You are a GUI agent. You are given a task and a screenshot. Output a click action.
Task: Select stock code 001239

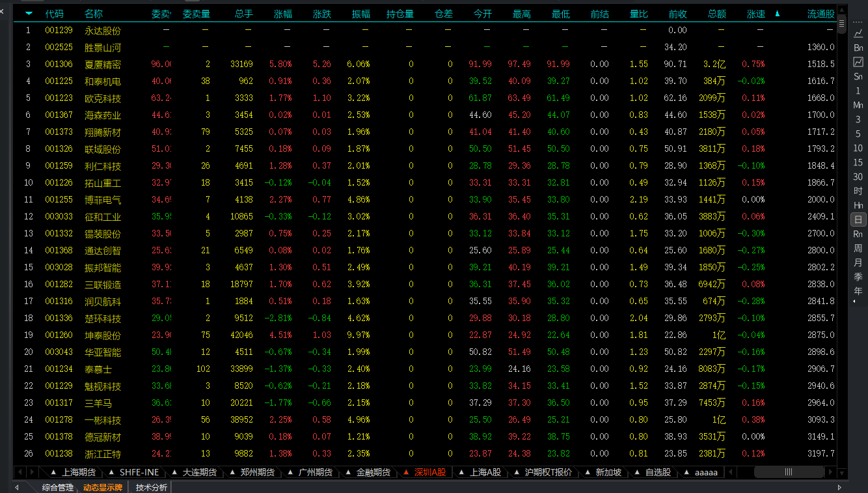pyautogui.click(x=59, y=30)
